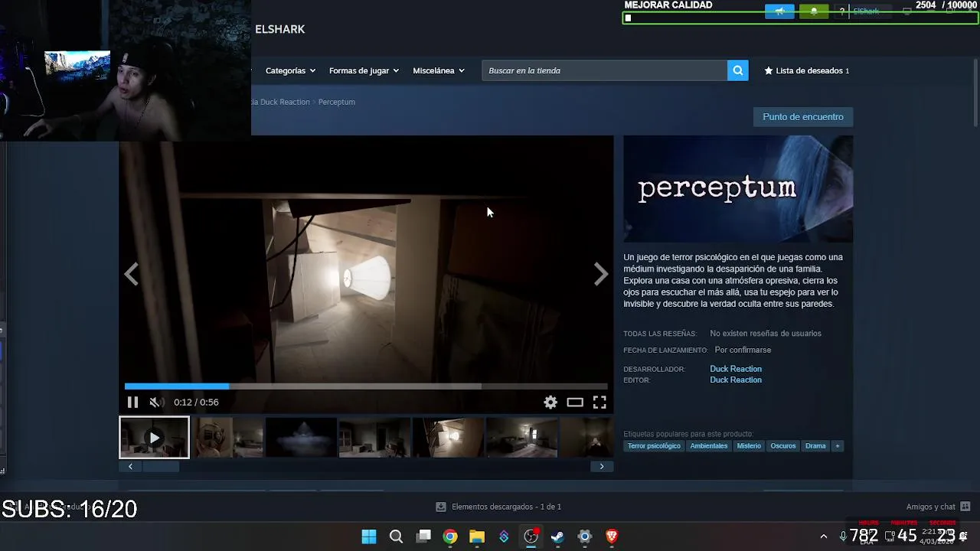Open Miscelánea dropdown menu
980x551 pixels.
(x=439, y=70)
